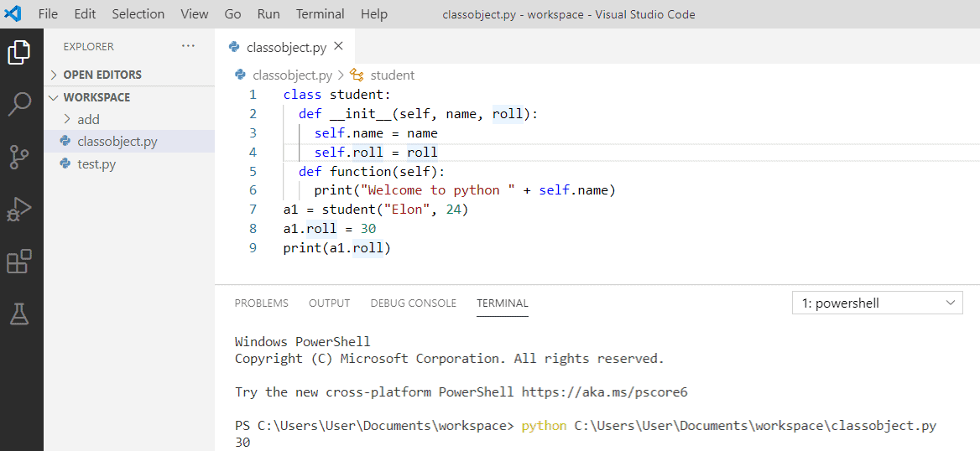
Task: Click student in the breadcrumb
Action: click(x=393, y=75)
